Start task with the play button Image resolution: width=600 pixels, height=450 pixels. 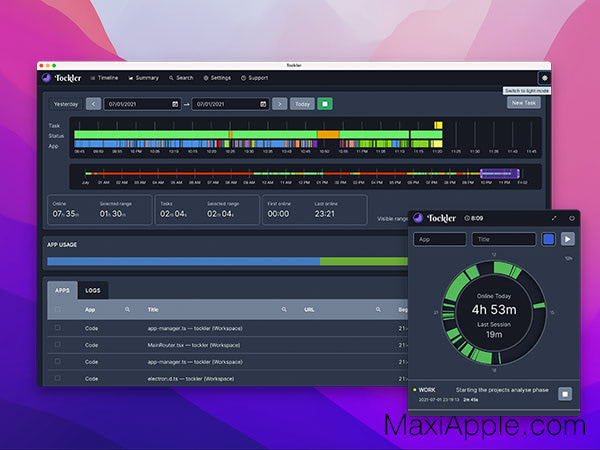pyautogui.click(x=568, y=239)
